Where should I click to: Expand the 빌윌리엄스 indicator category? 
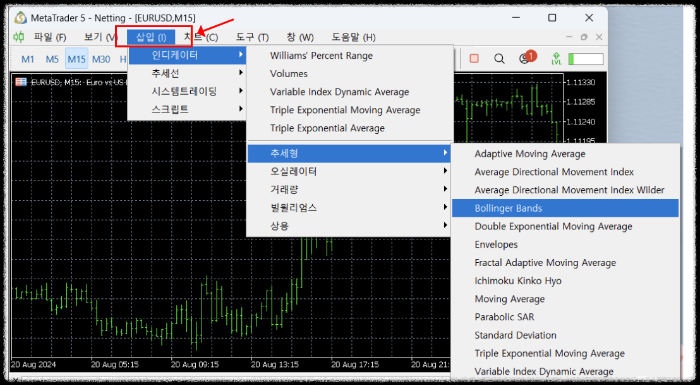pos(349,208)
